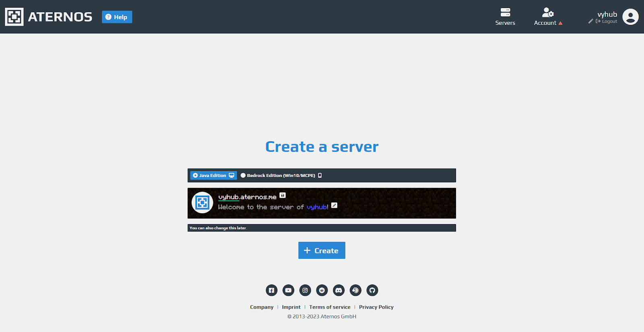Open the Aternos Facebook page icon
The image size is (644, 332).
tap(272, 290)
